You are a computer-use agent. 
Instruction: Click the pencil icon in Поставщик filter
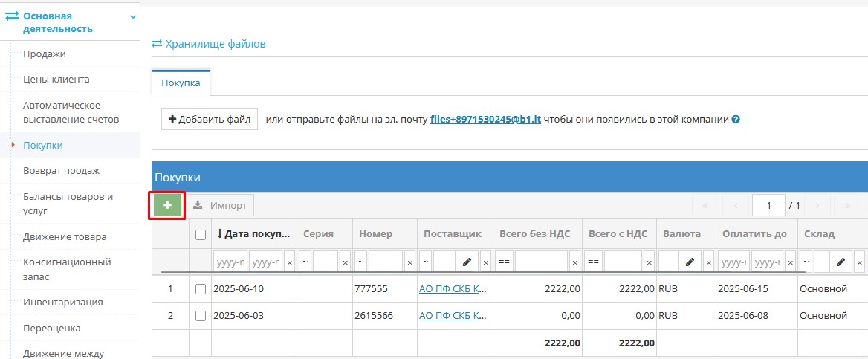click(466, 262)
